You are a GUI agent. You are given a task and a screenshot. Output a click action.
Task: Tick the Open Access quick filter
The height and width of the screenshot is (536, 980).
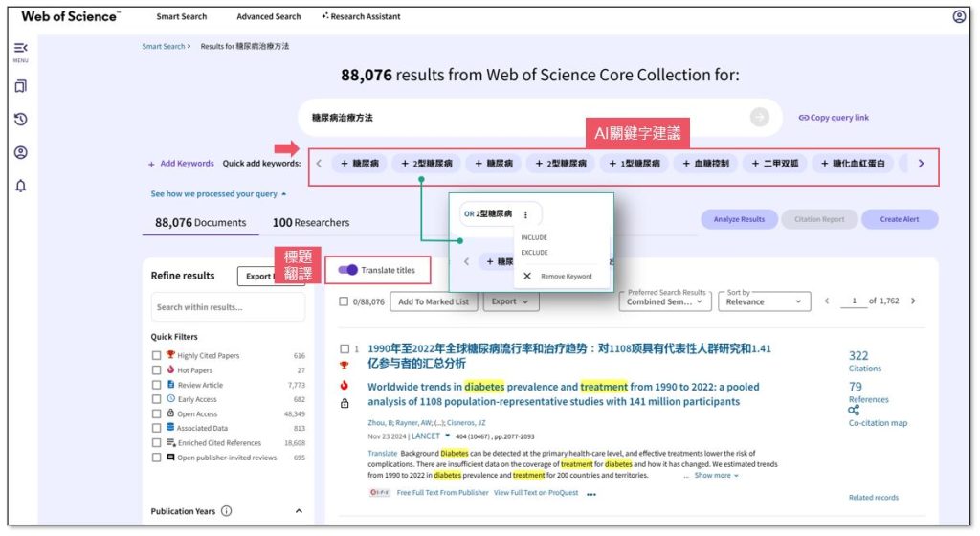point(156,413)
